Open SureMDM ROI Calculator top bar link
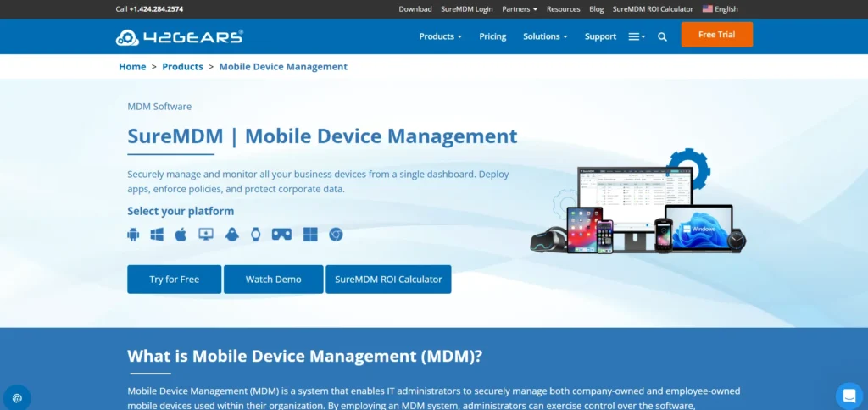The height and width of the screenshot is (410, 868). (x=653, y=8)
